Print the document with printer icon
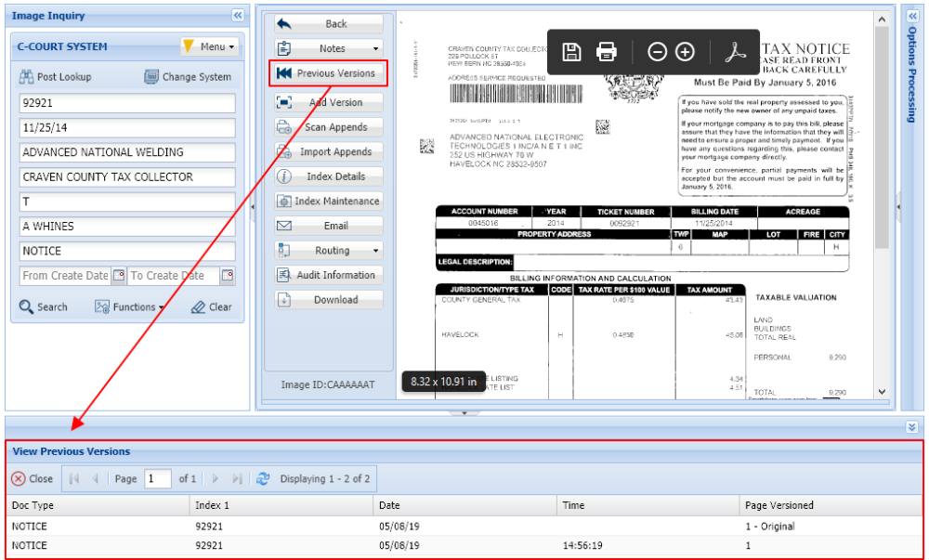Image resolution: width=929 pixels, height=560 pixels. pos(606,52)
